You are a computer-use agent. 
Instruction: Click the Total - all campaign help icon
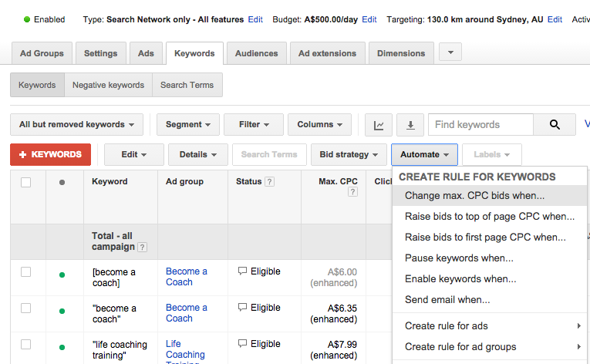pos(142,248)
